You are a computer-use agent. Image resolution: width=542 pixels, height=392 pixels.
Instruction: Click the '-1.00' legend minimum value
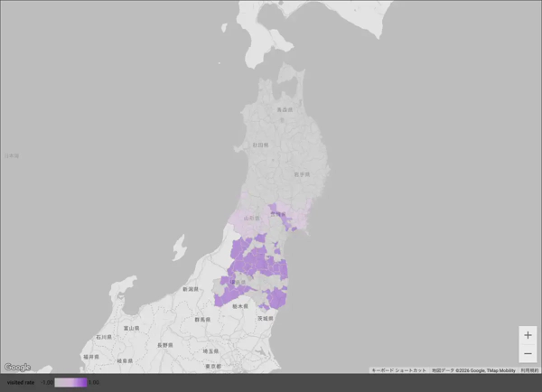pyautogui.click(x=47, y=382)
